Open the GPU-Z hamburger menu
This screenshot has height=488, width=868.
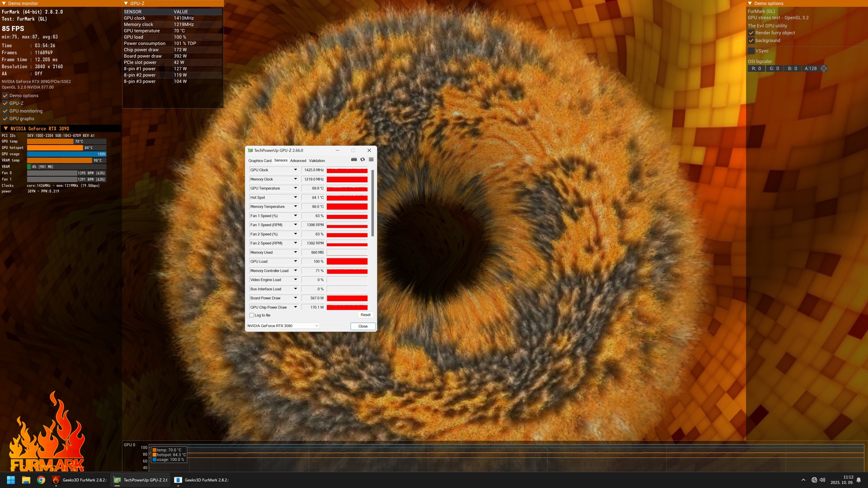(371, 160)
